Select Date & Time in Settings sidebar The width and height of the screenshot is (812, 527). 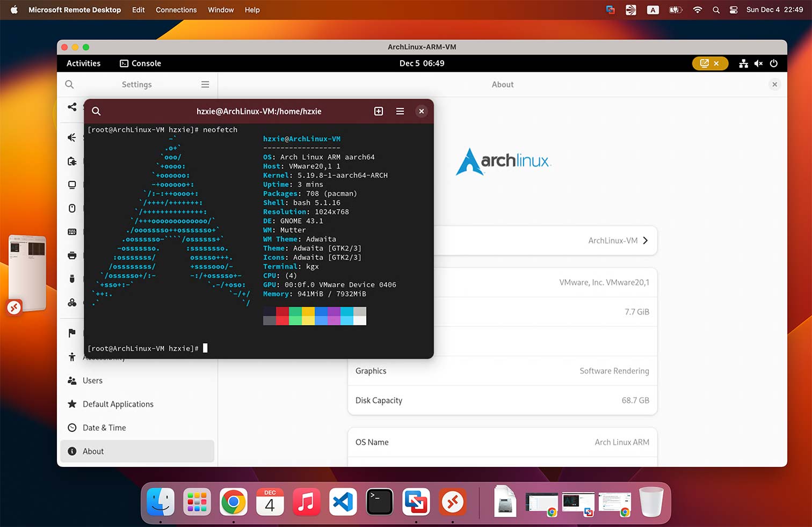point(137,428)
